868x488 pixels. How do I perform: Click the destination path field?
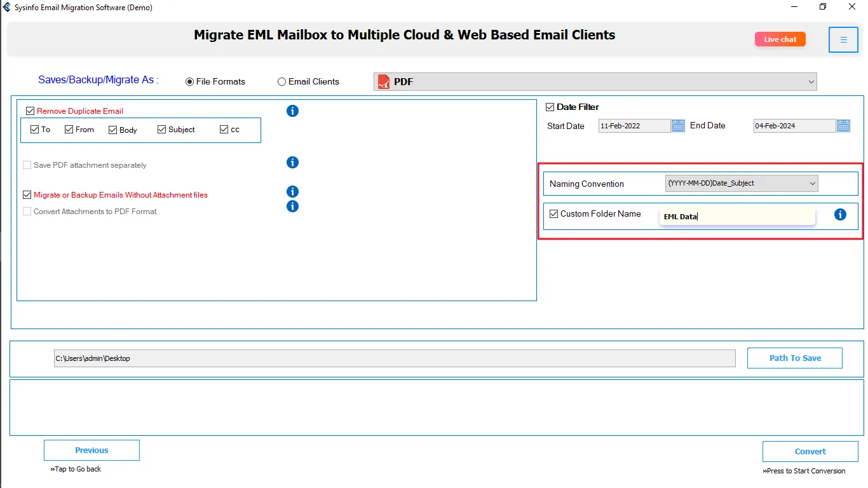[x=395, y=358]
